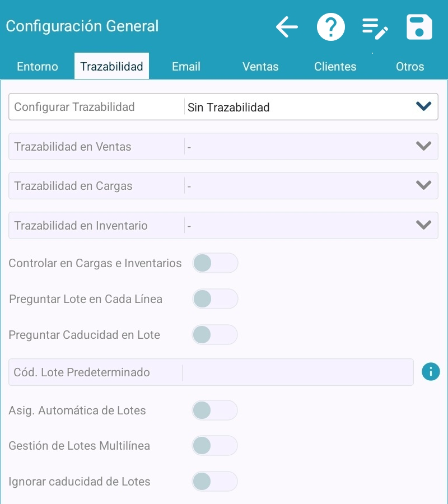Viewport: 448px width, 504px height.
Task: Open the Email tab
Action: 186,67
